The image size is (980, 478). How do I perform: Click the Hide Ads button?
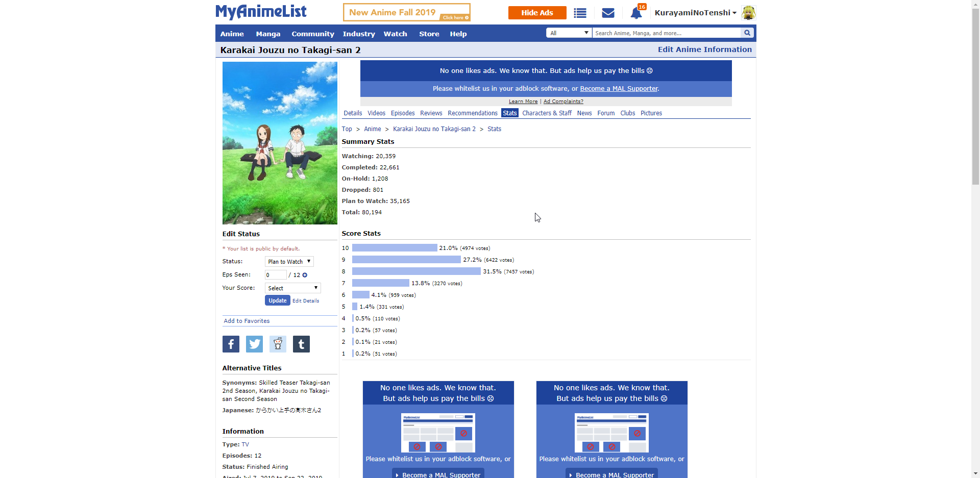[x=537, y=13]
